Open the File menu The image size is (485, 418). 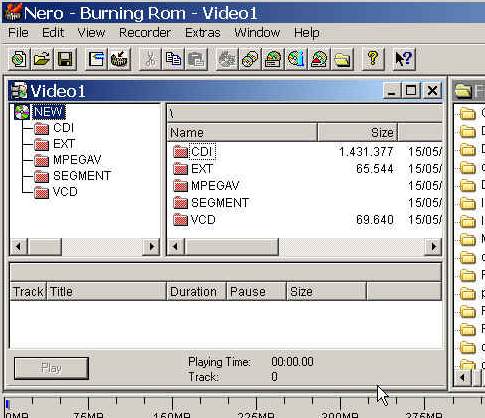18,33
